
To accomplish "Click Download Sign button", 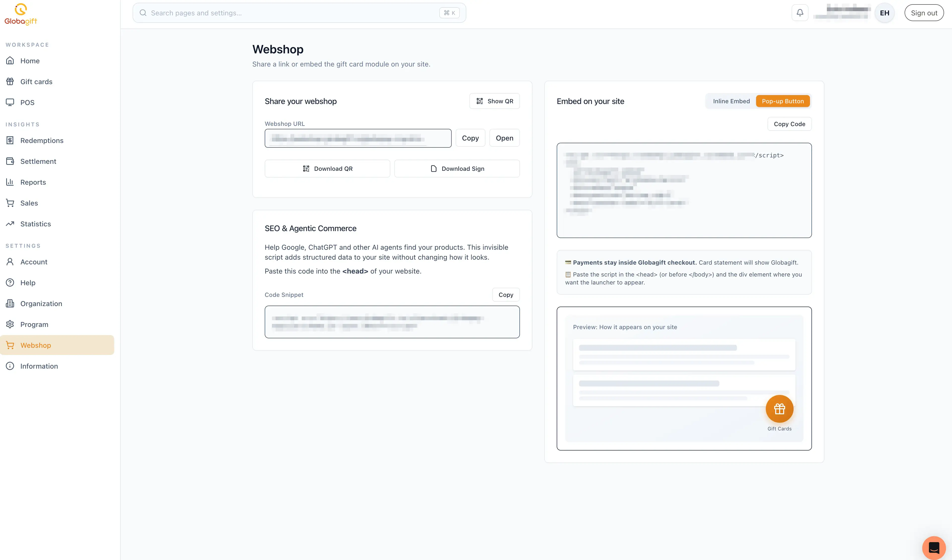I will coord(457,168).
